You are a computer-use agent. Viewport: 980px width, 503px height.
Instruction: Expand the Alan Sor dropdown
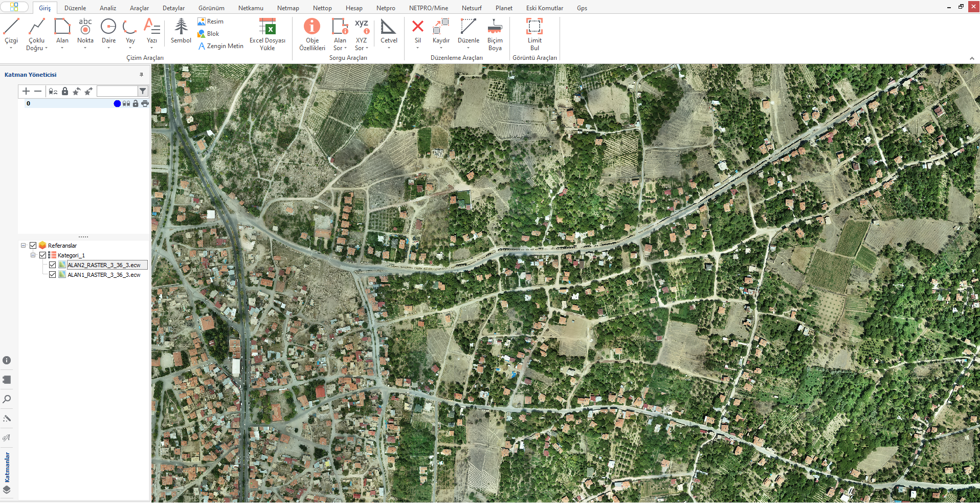[x=346, y=48]
